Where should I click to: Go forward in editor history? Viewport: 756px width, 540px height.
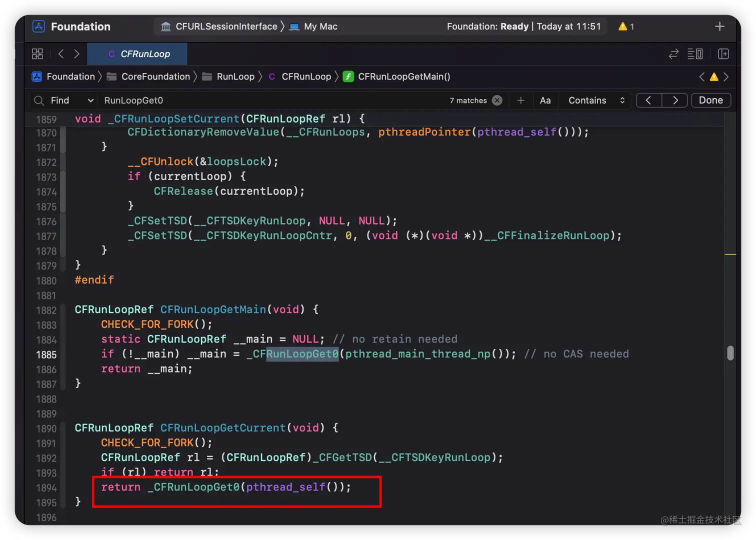click(76, 53)
